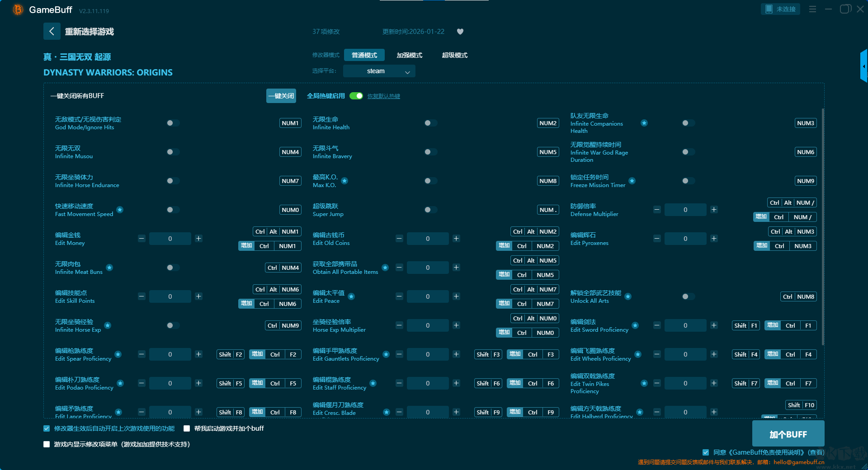Check show in-game trainer menu box
The width and height of the screenshot is (868, 470).
pyautogui.click(x=47, y=444)
